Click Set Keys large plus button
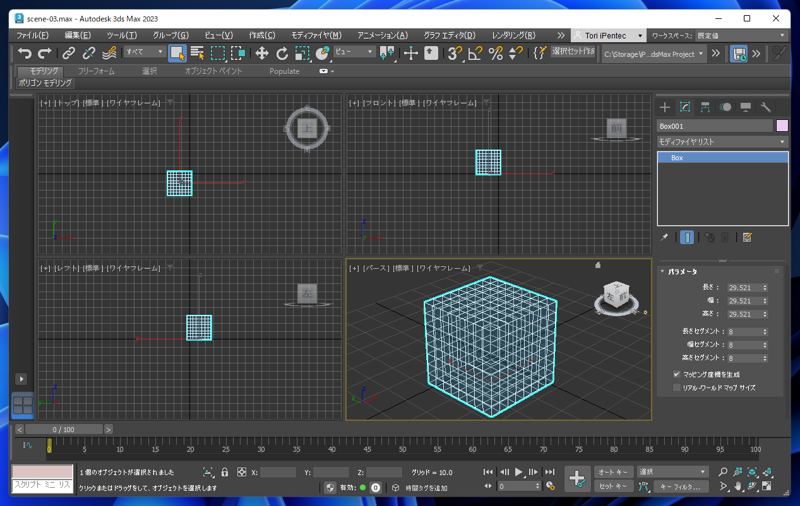This screenshot has height=506, width=800. click(577, 478)
